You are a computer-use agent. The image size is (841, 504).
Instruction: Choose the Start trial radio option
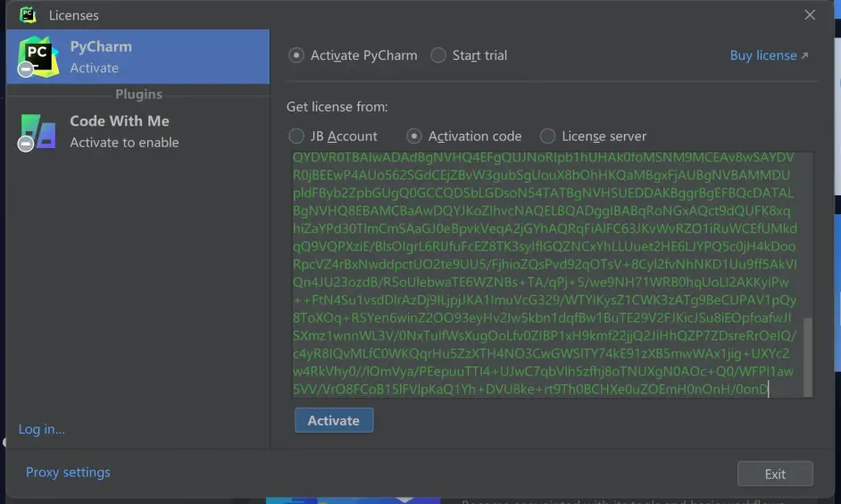click(x=438, y=55)
